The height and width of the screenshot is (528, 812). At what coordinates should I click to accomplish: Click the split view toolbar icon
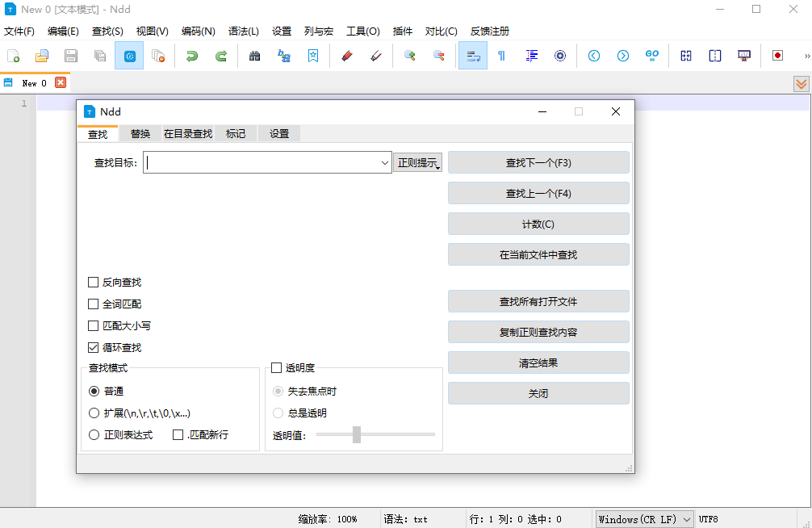click(x=714, y=56)
